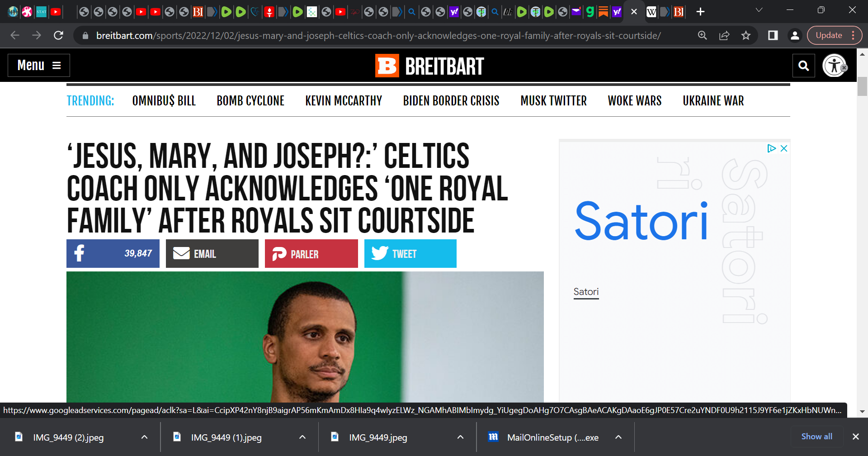Open downloaded file IMG_9449 (2).jpeg
Viewport: 868px width, 456px height.
68,437
